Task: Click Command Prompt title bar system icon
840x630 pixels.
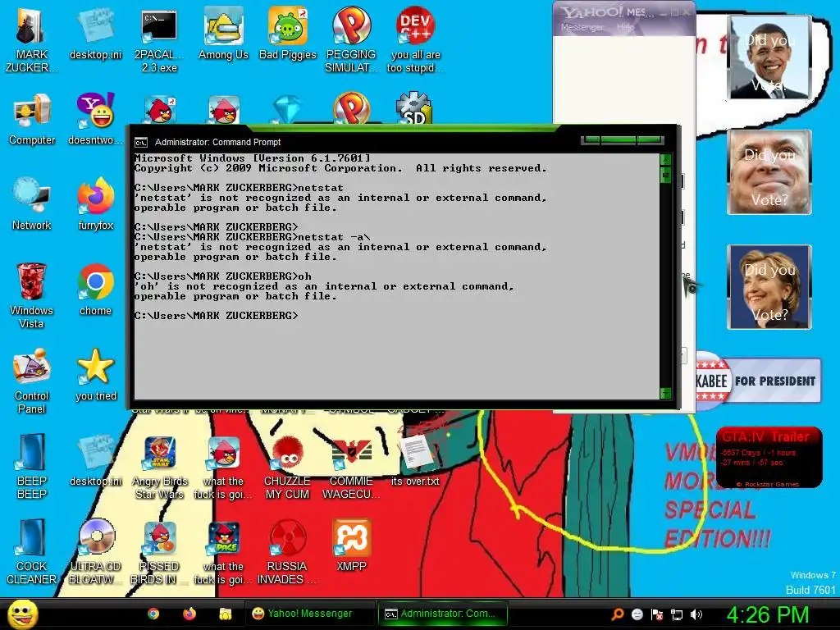Action: point(141,143)
